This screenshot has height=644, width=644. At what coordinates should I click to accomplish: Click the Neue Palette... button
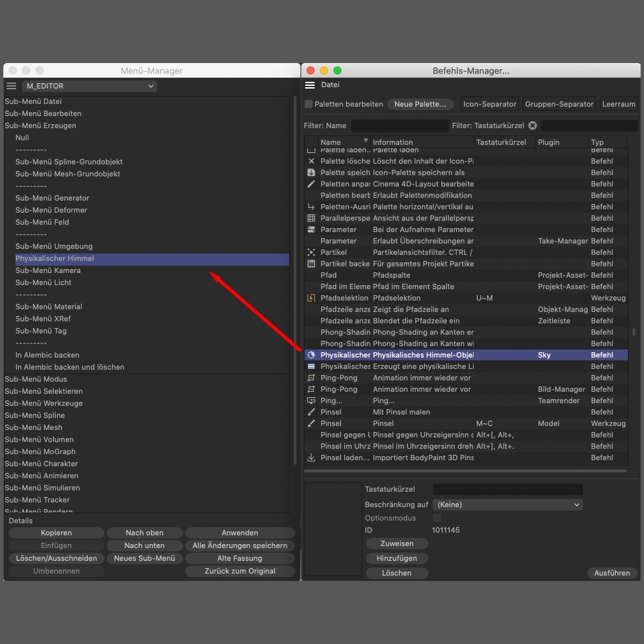click(420, 105)
